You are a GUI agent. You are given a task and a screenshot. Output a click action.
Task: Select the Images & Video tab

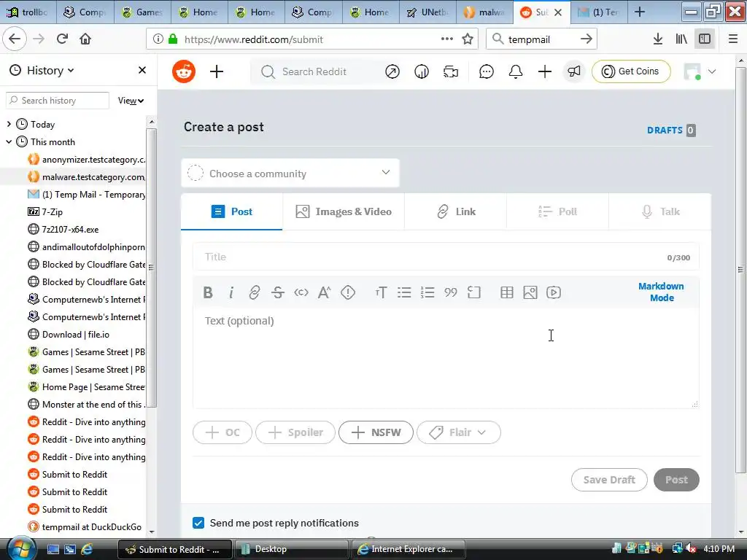344,211
